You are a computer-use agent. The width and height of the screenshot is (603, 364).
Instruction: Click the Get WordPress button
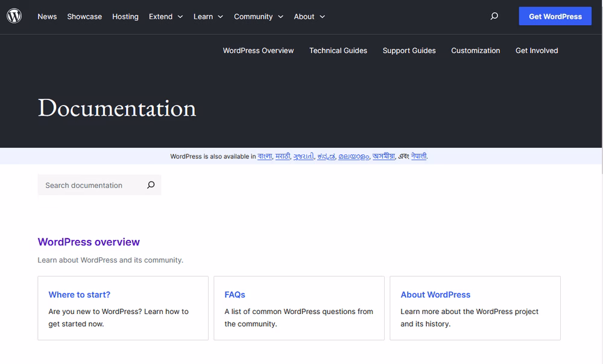[555, 16]
